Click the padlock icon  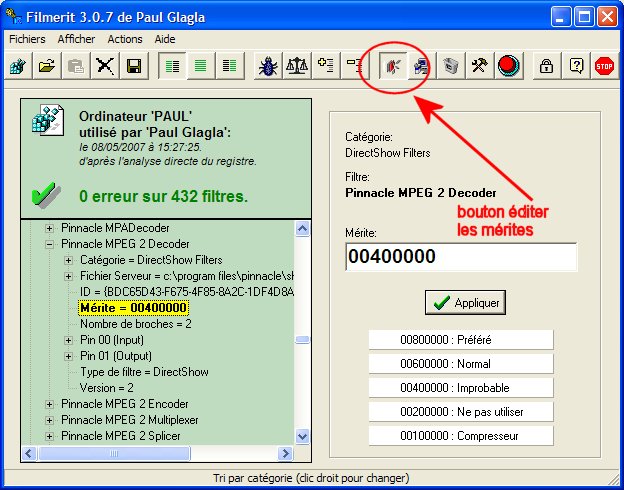tap(546, 66)
